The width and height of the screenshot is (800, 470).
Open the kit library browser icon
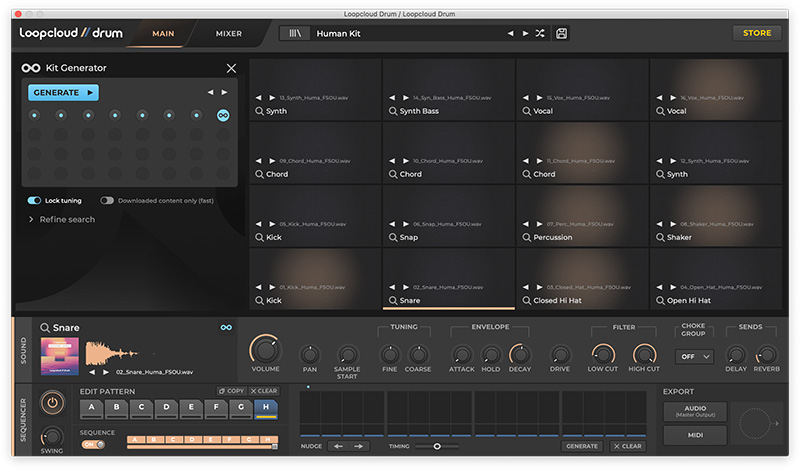point(295,33)
